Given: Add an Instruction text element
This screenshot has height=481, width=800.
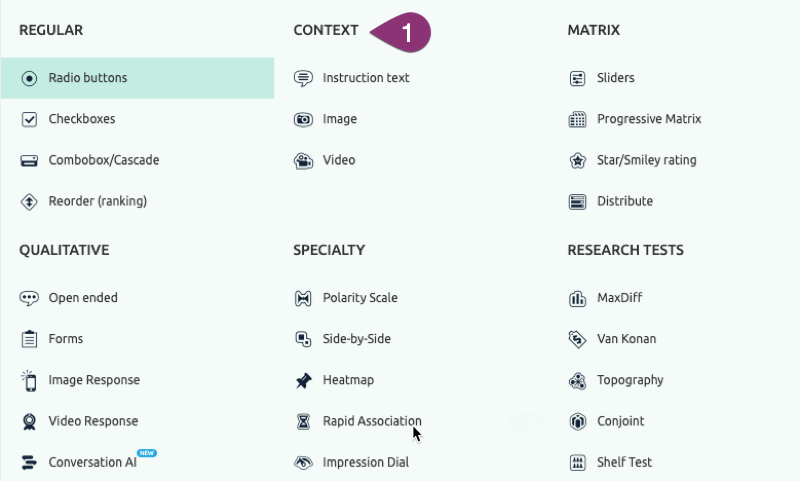Looking at the screenshot, I should click(365, 78).
